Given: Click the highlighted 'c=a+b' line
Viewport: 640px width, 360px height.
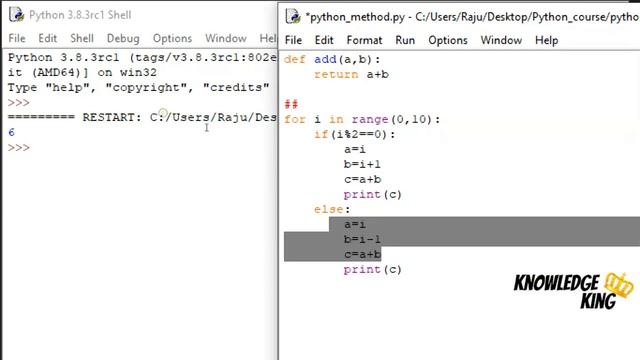Looking at the screenshot, I should click(362, 254).
